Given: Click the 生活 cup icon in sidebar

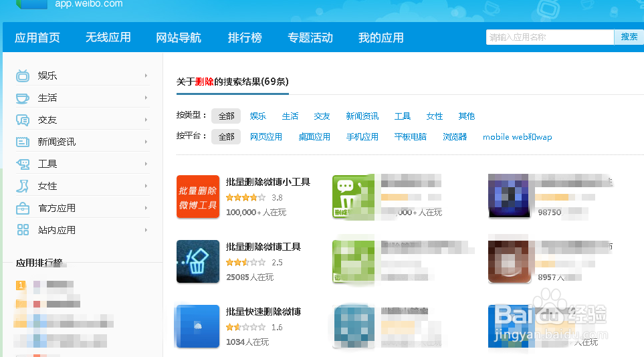Looking at the screenshot, I should pyautogui.click(x=23, y=98).
